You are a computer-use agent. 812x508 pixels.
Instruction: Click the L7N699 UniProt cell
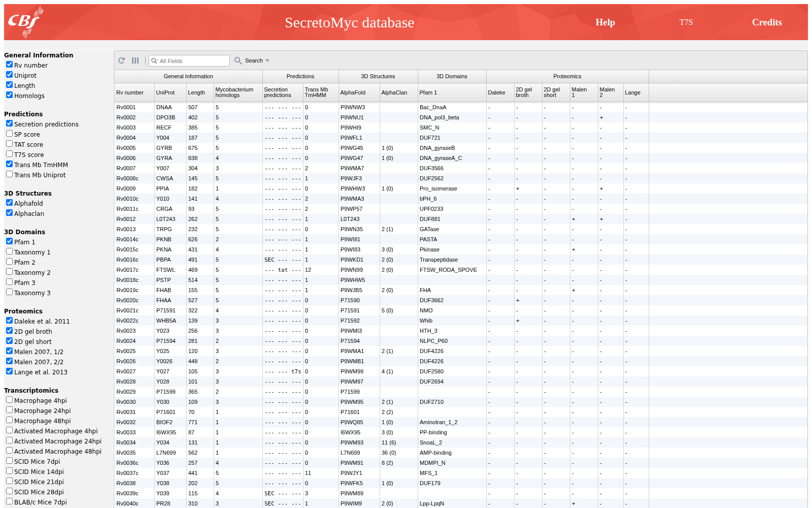(x=170, y=453)
